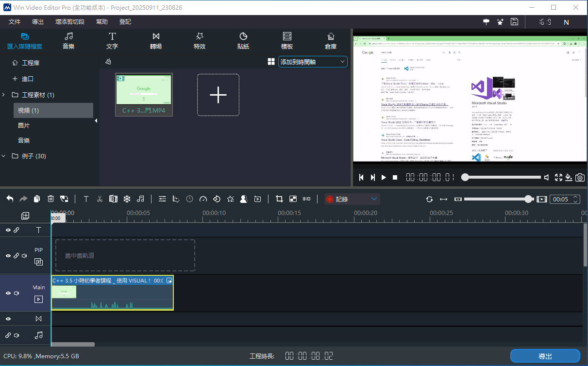Click the pin flag icon in title bar

487,22
